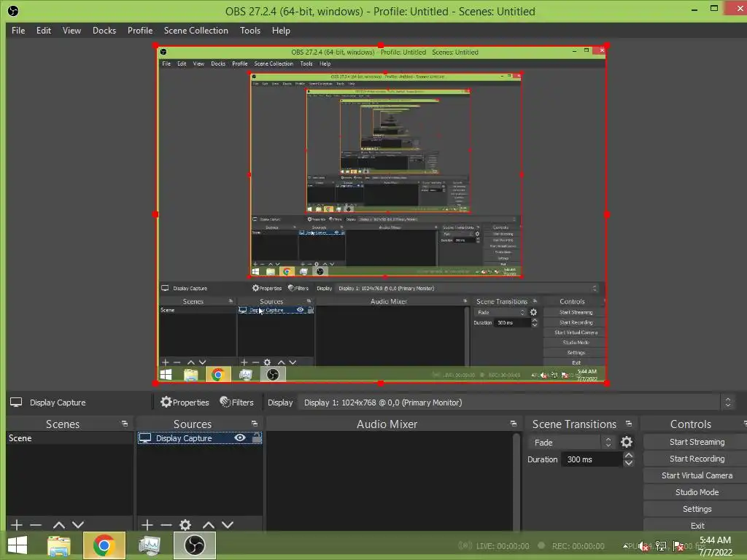Click Start Streaming

[697, 442]
